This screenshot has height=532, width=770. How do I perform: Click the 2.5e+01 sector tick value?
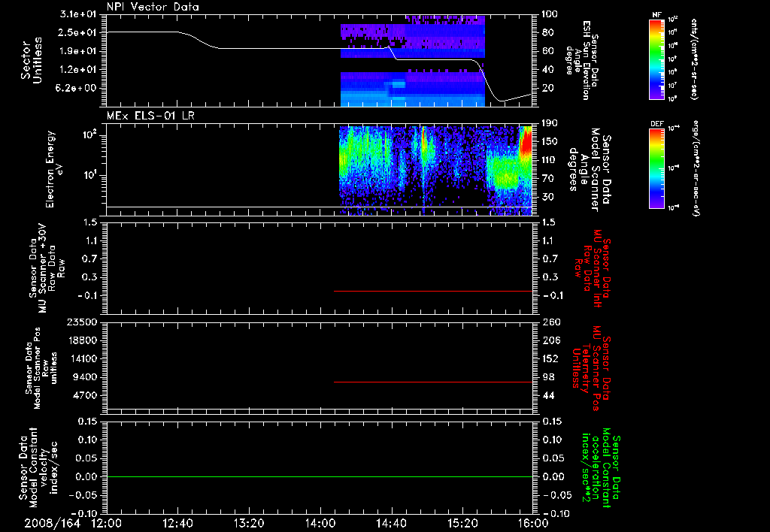(78, 32)
